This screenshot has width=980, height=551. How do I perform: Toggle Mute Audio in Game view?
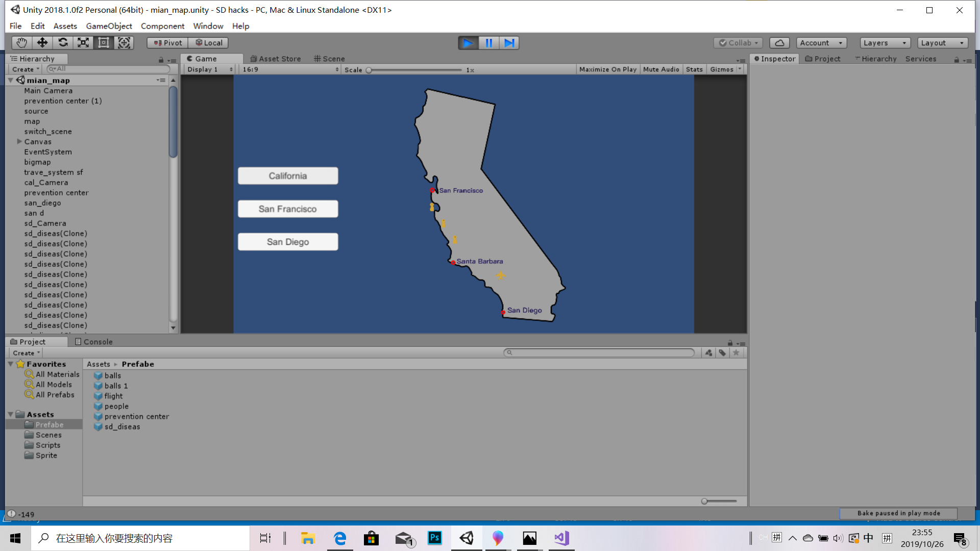click(x=661, y=69)
